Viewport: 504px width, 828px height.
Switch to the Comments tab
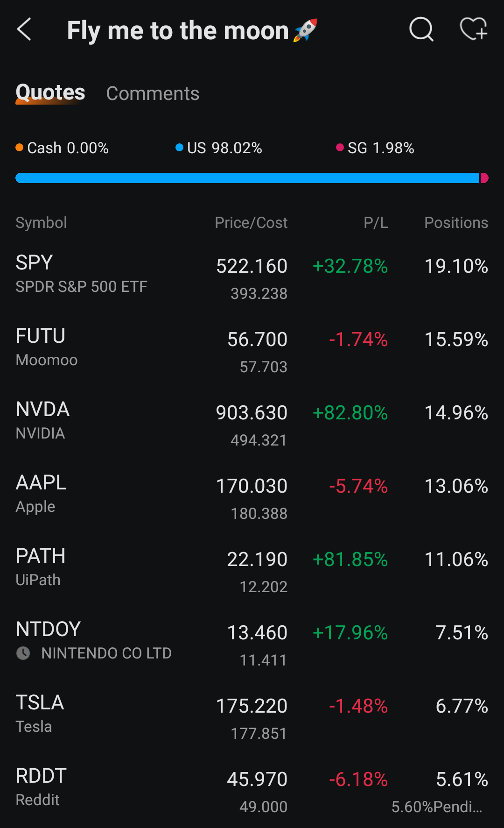153,93
